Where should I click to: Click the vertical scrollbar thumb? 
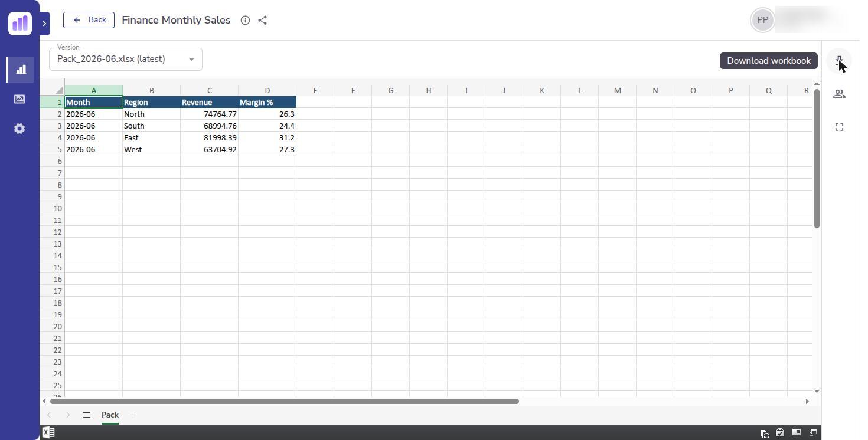coord(817,158)
